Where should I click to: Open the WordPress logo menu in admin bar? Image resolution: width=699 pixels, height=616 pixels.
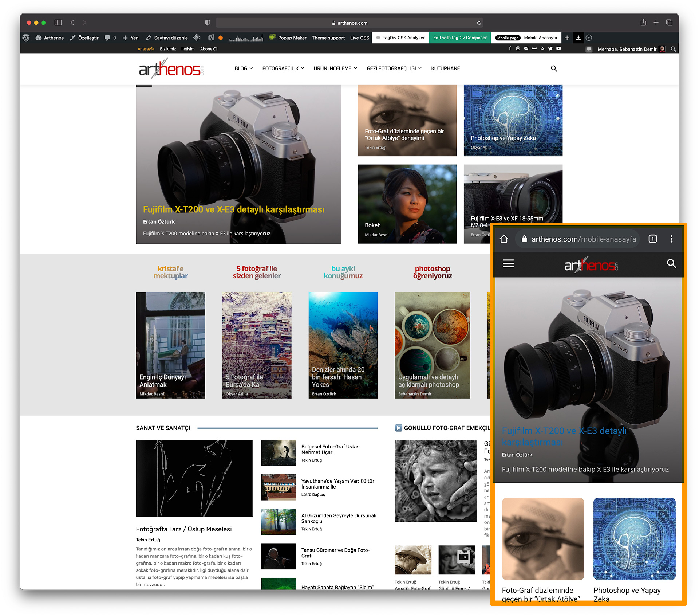(26, 38)
